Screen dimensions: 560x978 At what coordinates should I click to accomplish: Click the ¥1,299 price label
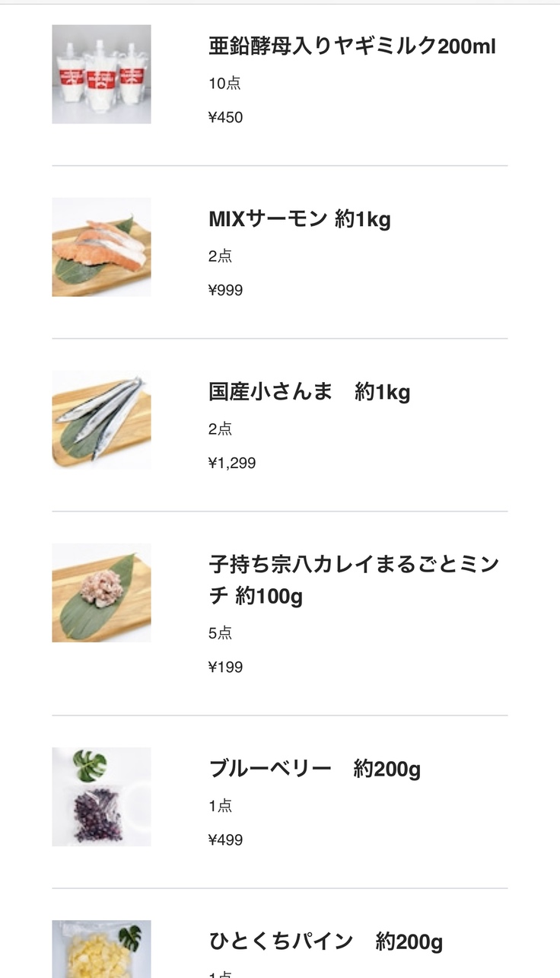click(x=232, y=463)
